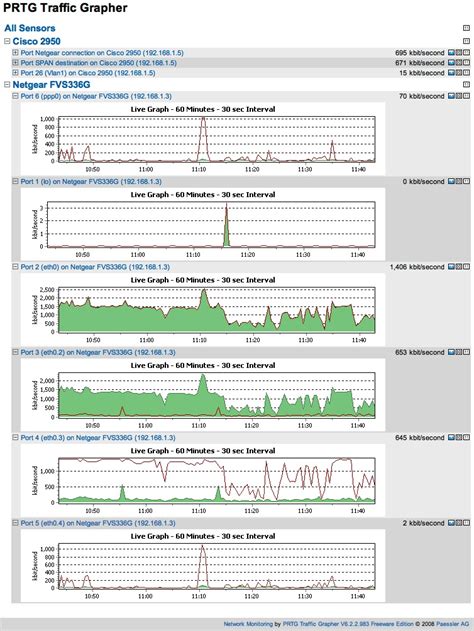Image resolution: width=474 pixels, height=631 pixels.
Task: Open blue graph icon for Port 2 (eth0) row
Action: coord(451,267)
